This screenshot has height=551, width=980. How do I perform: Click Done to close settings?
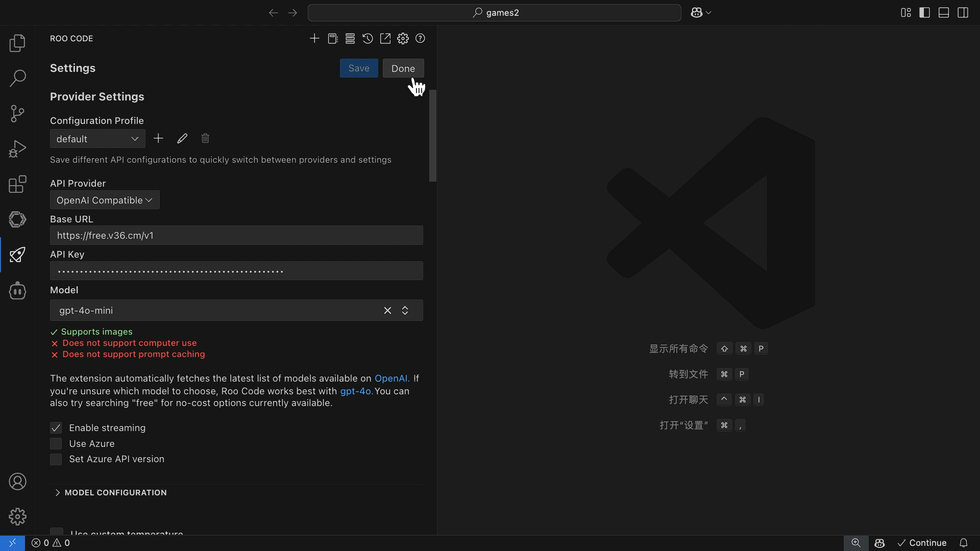point(403,68)
